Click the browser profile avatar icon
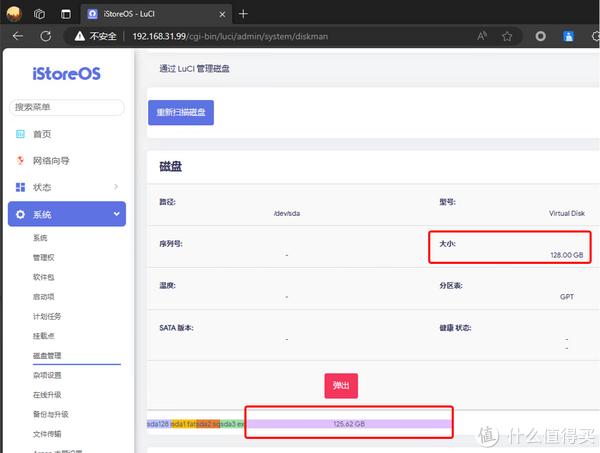The height and width of the screenshot is (453, 600). coord(14,14)
